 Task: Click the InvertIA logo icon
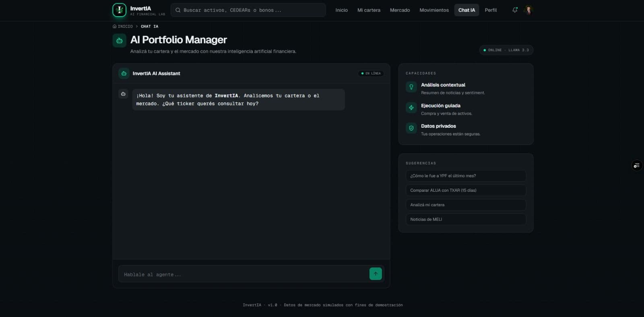pyautogui.click(x=119, y=10)
